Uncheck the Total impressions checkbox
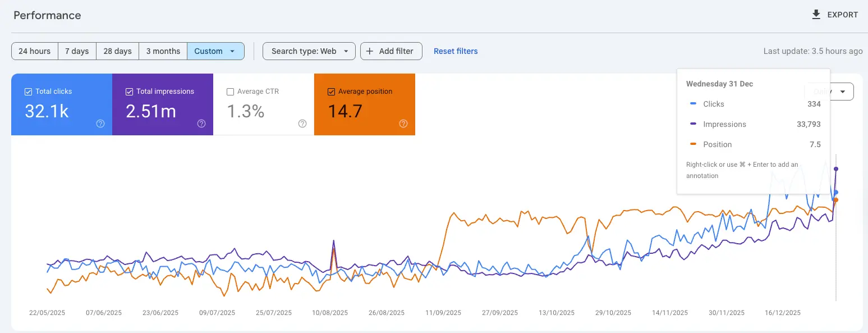868x333 pixels. [x=130, y=92]
